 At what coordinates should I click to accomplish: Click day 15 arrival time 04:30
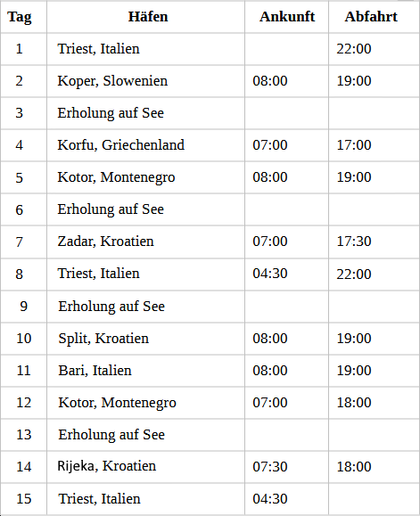270,499
